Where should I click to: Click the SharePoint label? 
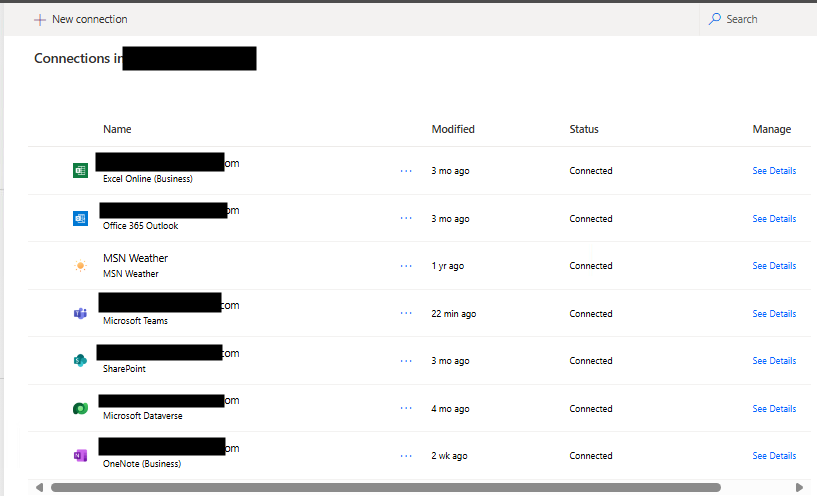pyautogui.click(x=124, y=369)
